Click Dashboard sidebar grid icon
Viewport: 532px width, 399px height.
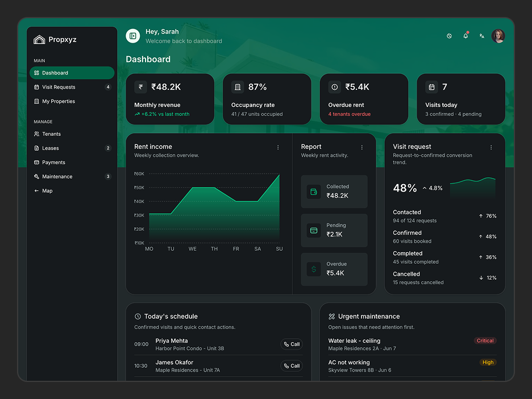click(x=36, y=73)
